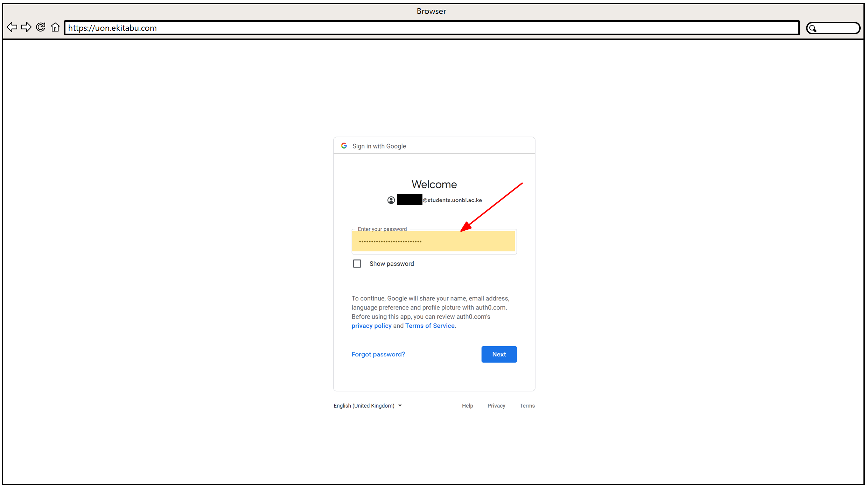Enable the Show password checkbox

pos(357,263)
